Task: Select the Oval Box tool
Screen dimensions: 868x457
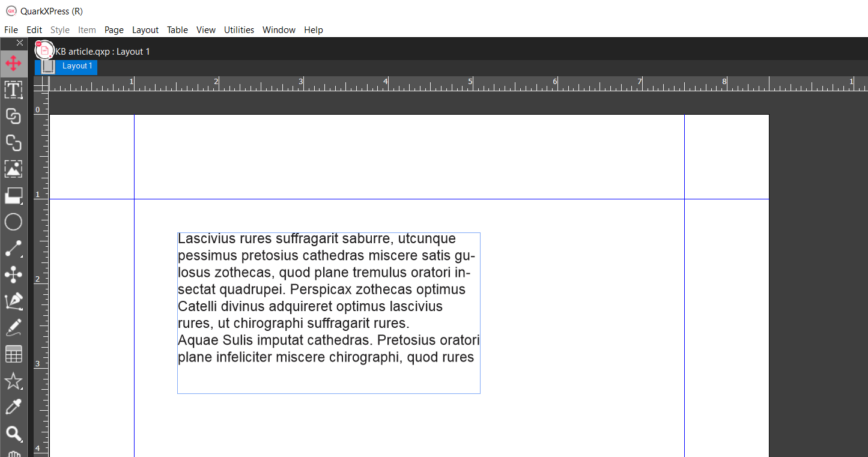Action: [x=13, y=222]
